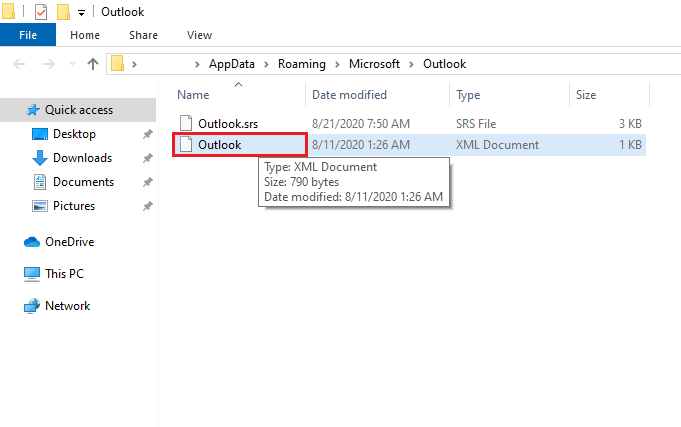Click the folder icon in the address bar

coord(117,64)
